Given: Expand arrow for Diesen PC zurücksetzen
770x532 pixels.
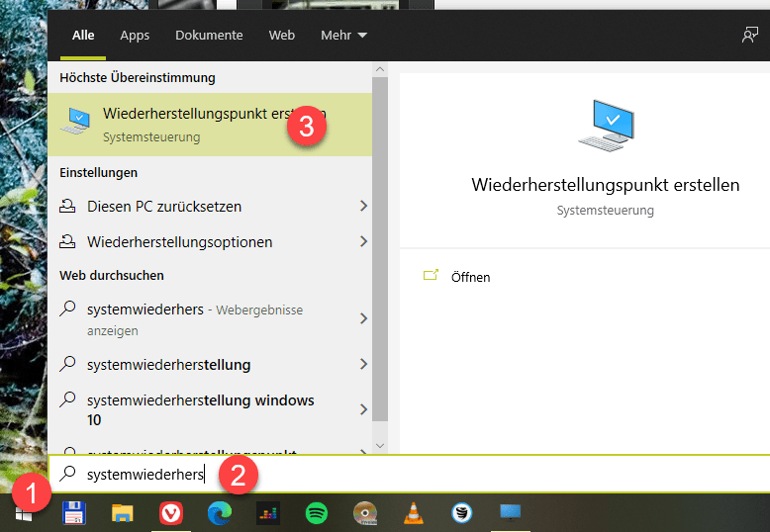Looking at the screenshot, I should pos(363,206).
